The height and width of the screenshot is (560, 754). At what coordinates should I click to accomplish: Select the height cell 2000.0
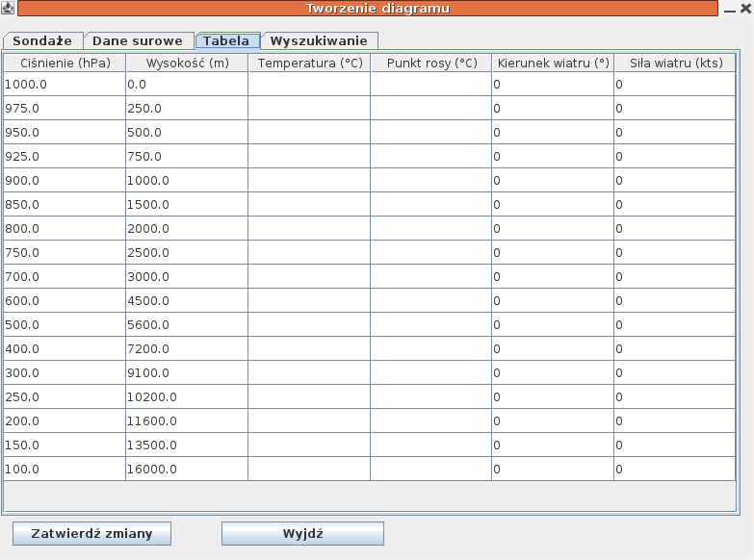187,228
